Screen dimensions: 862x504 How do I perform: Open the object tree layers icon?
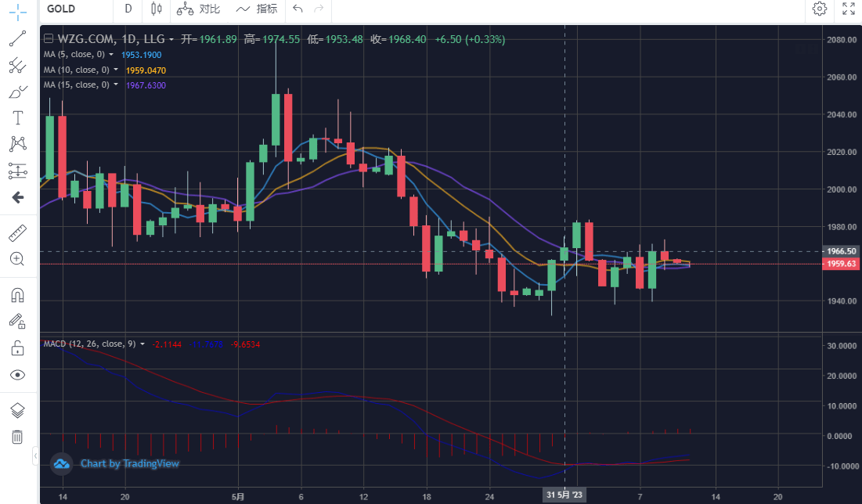pos(17,411)
